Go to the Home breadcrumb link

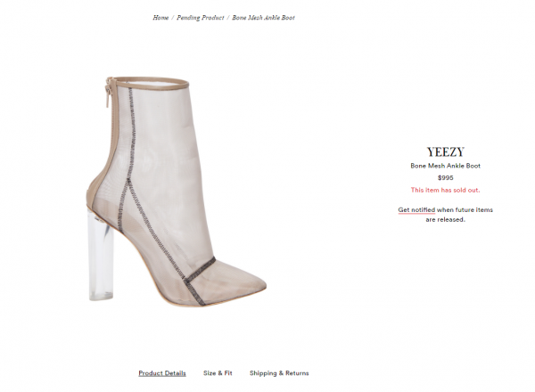pyautogui.click(x=160, y=18)
